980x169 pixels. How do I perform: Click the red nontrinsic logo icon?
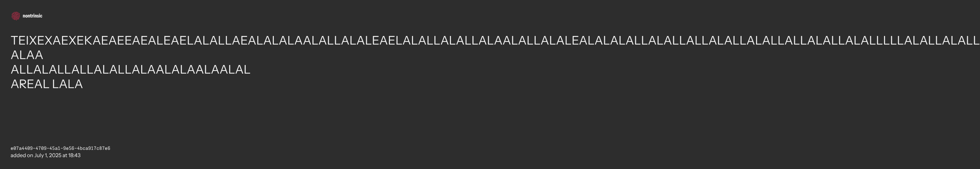(x=16, y=16)
